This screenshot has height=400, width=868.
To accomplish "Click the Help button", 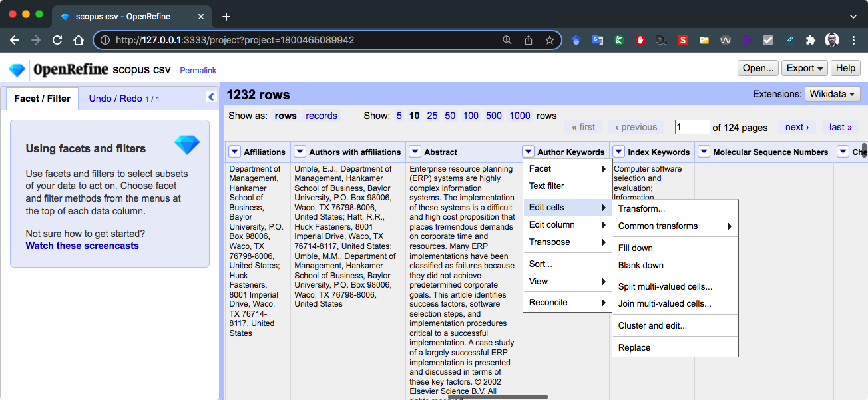I will 845,68.
